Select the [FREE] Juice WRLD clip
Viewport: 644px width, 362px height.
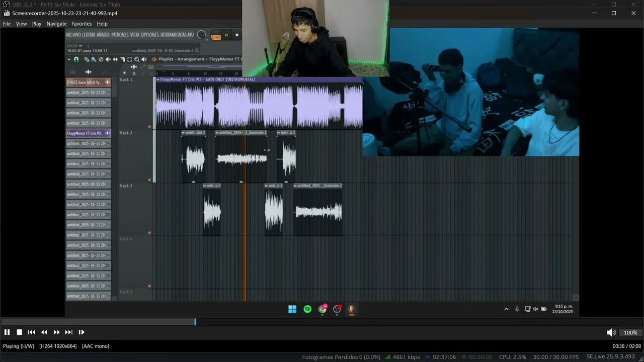[89, 82]
